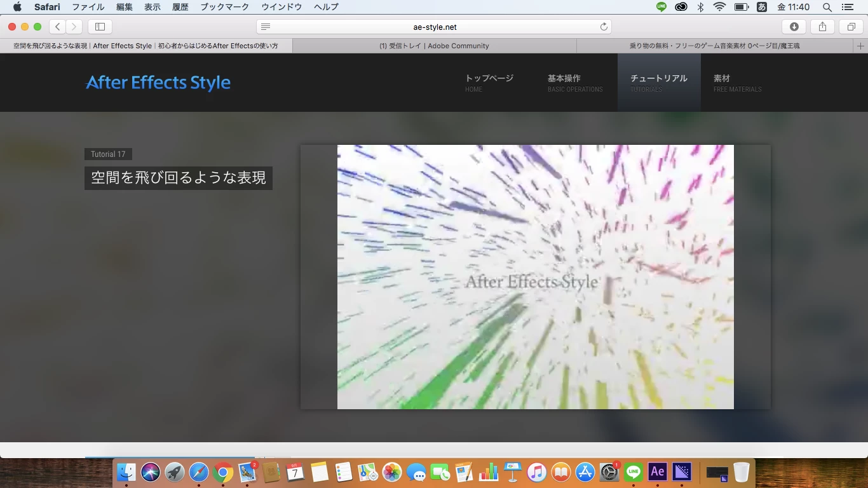Launch Siri from the Dock
The width and height of the screenshot is (868, 488).
(x=151, y=472)
